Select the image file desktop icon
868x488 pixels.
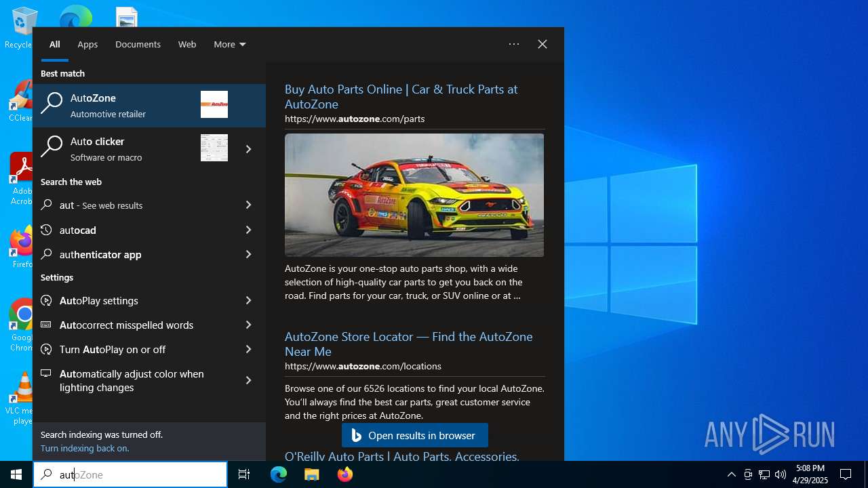pyautogui.click(x=127, y=18)
